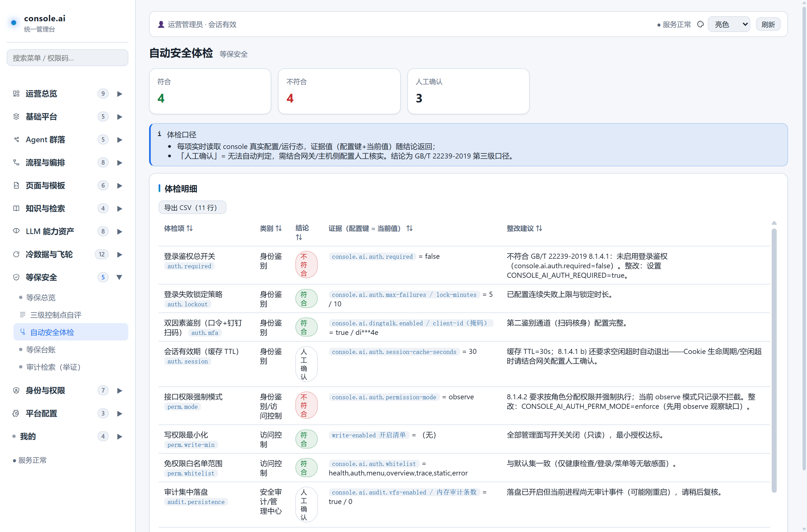
Task: Open 三级控制点自评 submenu item
Action: pyautogui.click(x=71, y=315)
